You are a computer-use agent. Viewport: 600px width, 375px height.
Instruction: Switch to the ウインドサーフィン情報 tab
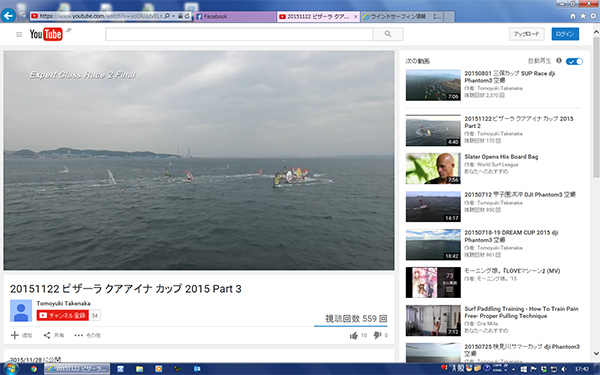pyautogui.click(x=402, y=16)
